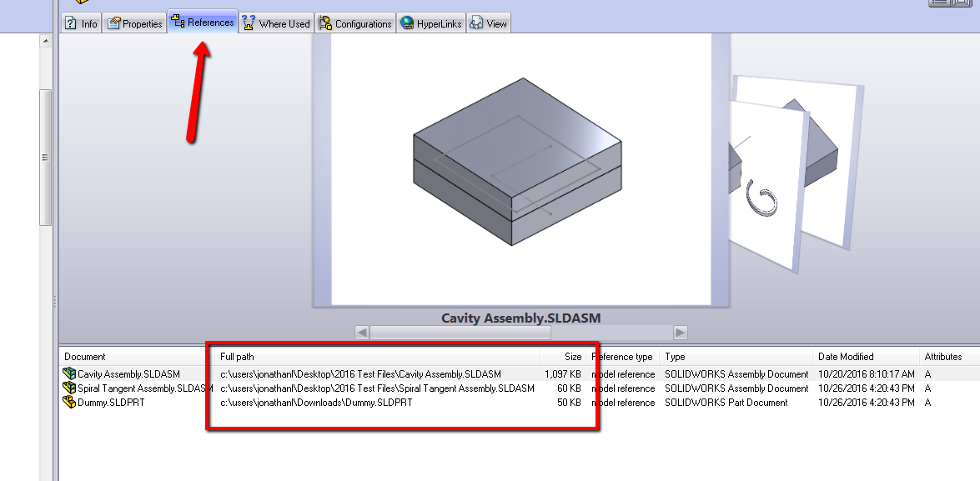980x481 pixels.
Task: Click the preview scroll left arrow
Action: click(362, 333)
